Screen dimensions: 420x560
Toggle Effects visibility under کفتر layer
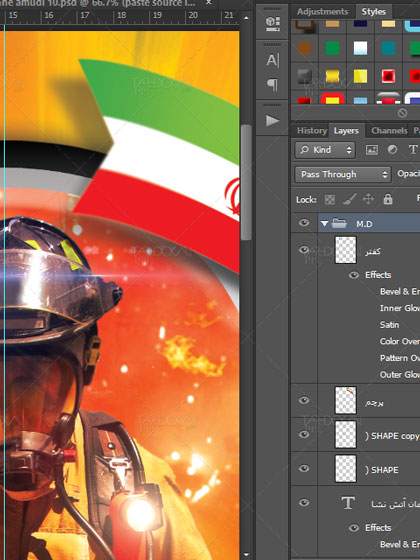coord(354,275)
